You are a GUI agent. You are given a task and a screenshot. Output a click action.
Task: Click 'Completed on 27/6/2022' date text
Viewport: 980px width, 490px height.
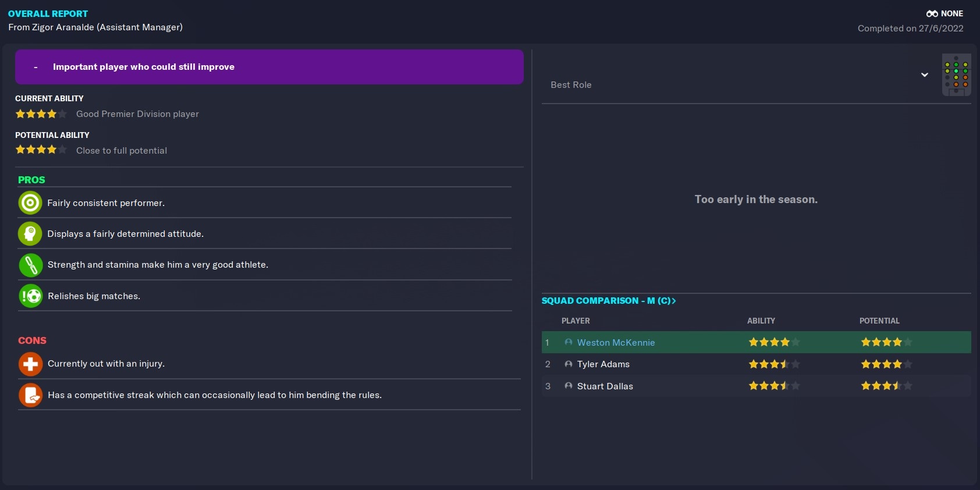click(910, 28)
